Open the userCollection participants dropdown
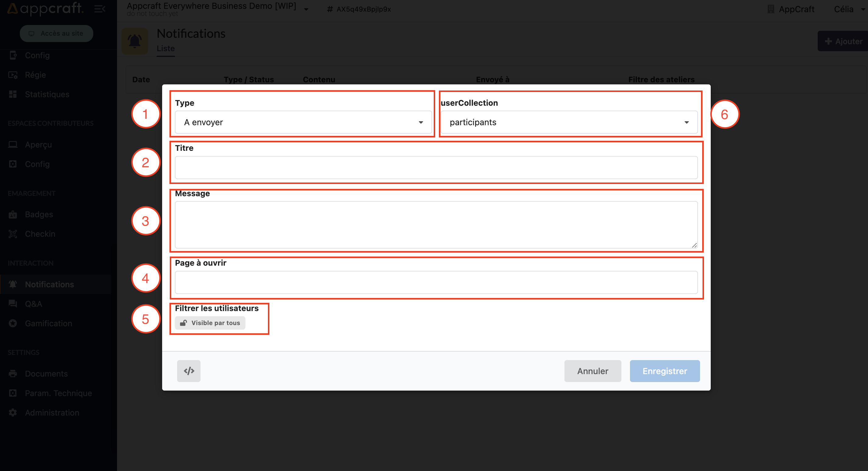868x471 pixels. point(569,122)
